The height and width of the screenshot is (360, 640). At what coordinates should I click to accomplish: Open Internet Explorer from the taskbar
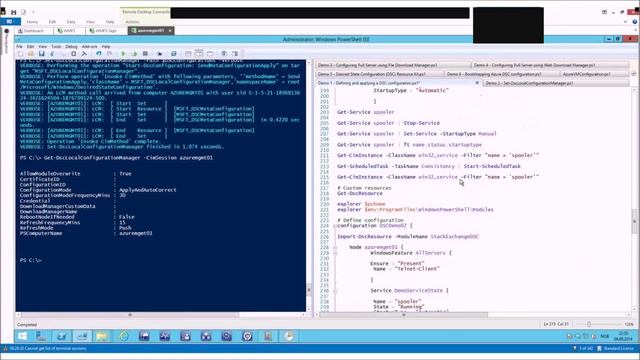123,336
